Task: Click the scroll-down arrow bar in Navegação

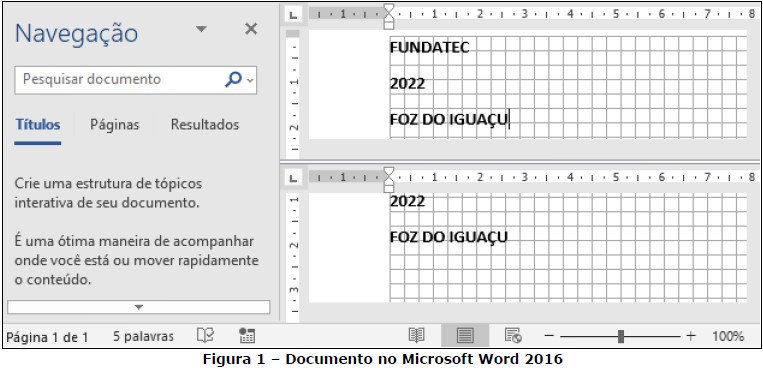Action: coord(139,307)
